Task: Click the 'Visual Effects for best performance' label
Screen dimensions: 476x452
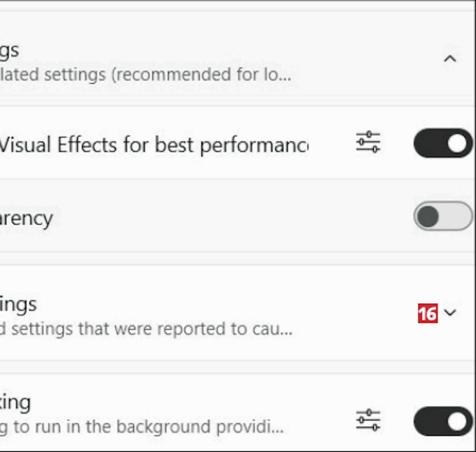Action: [x=154, y=145]
